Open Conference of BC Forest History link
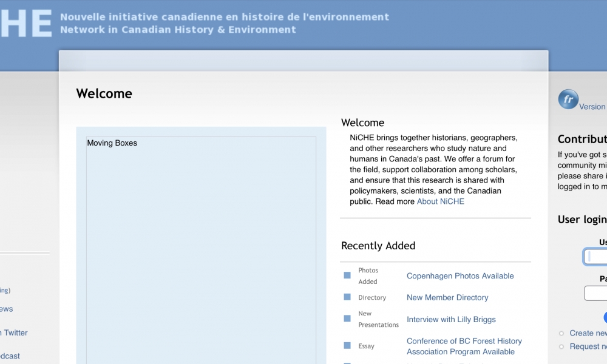 [x=464, y=342]
